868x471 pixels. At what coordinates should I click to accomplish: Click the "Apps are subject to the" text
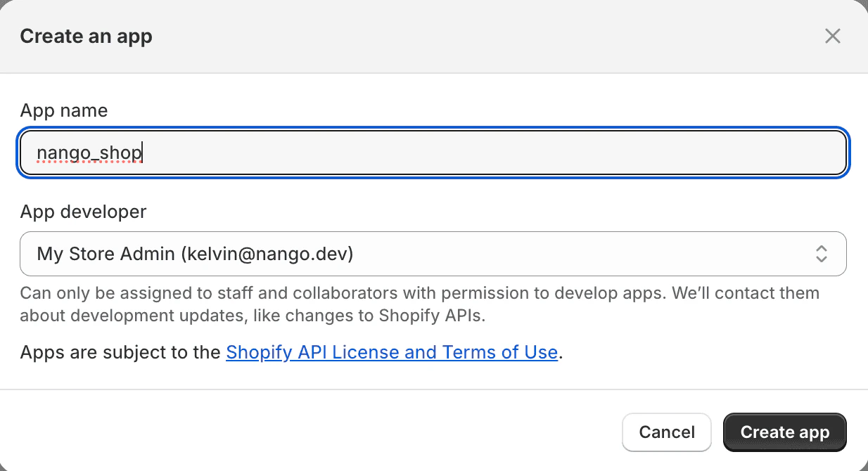(120, 352)
